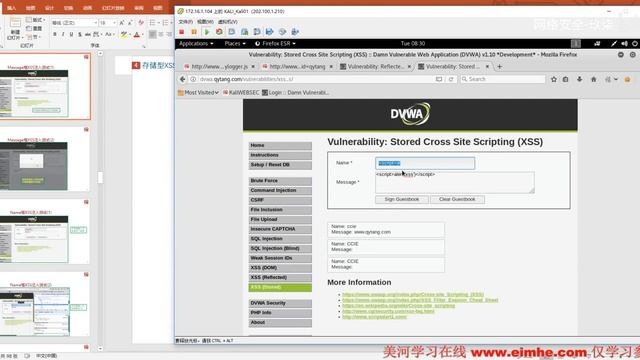Click the VM reset icon in toolbar
Viewport: 640px width, 360px height.
[219, 32]
